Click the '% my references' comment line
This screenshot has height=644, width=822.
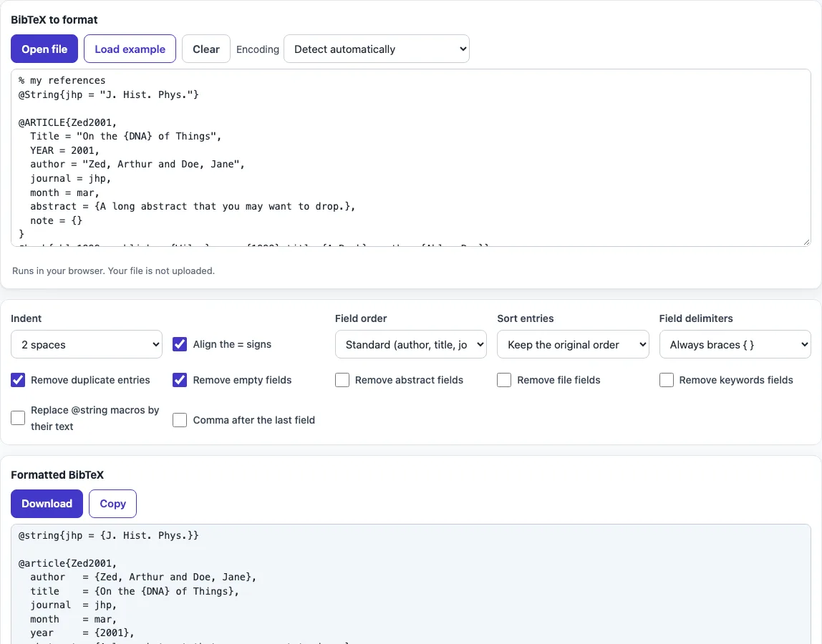click(62, 80)
